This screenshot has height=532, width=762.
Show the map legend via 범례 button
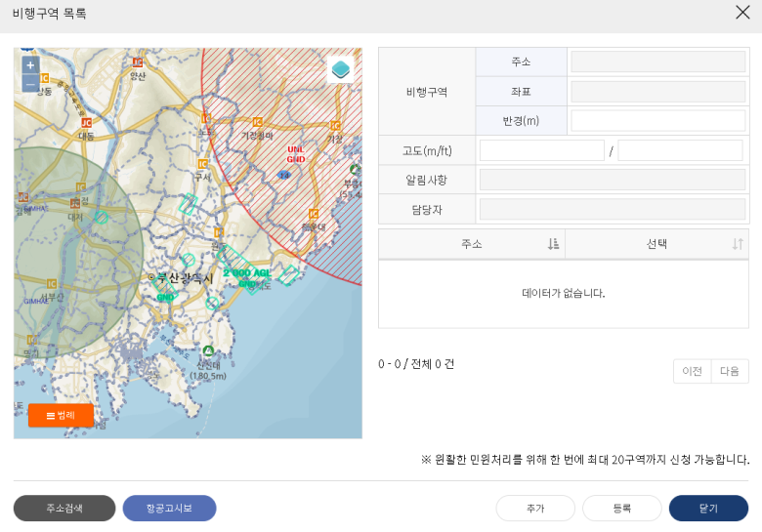click(x=61, y=416)
